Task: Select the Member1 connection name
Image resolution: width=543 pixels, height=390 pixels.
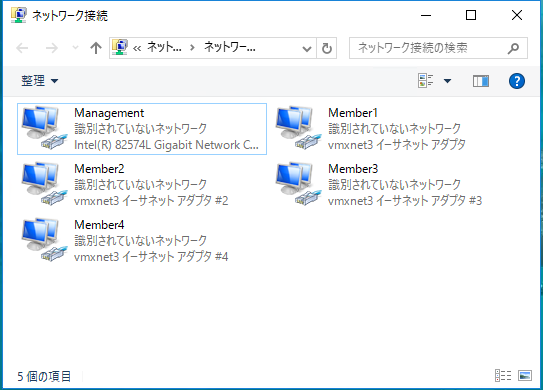Action: tap(353, 113)
